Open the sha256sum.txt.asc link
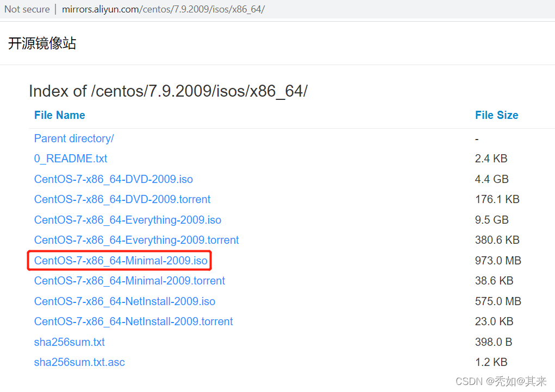The height and width of the screenshot is (392, 555). tap(79, 362)
